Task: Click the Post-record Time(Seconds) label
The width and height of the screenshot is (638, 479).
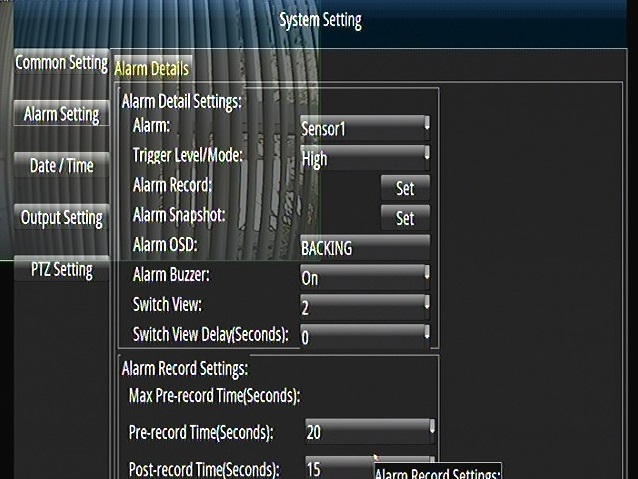Action: click(204, 469)
